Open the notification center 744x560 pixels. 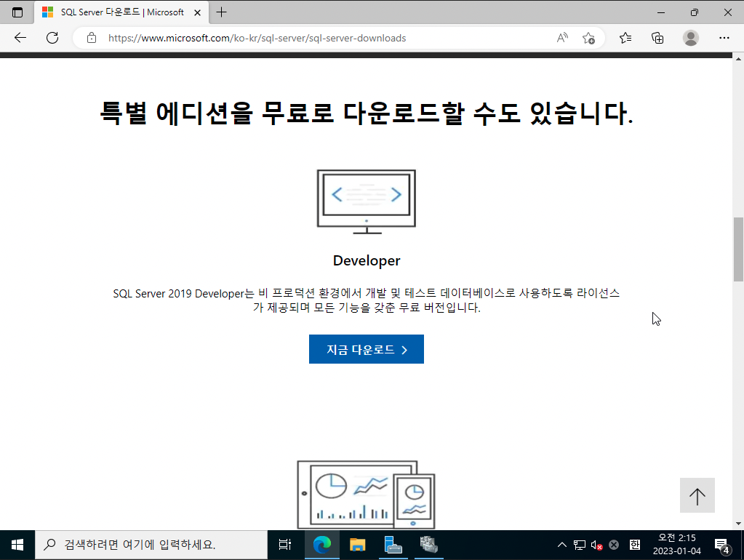pyautogui.click(x=722, y=545)
